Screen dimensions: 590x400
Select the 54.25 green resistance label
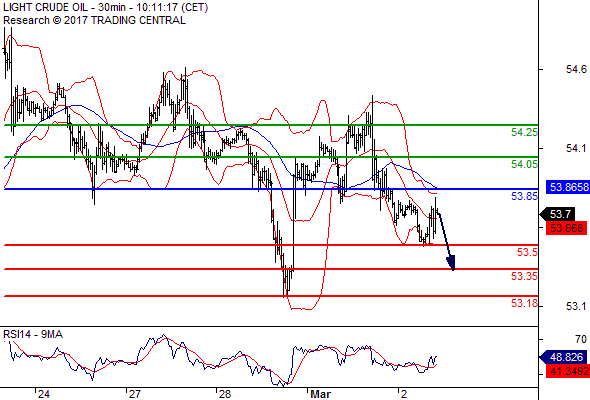click(524, 132)
